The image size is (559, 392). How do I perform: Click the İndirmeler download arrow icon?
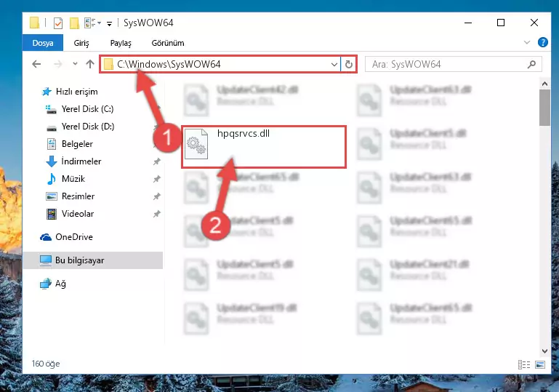pyautogui.click(x=52, y=161)
